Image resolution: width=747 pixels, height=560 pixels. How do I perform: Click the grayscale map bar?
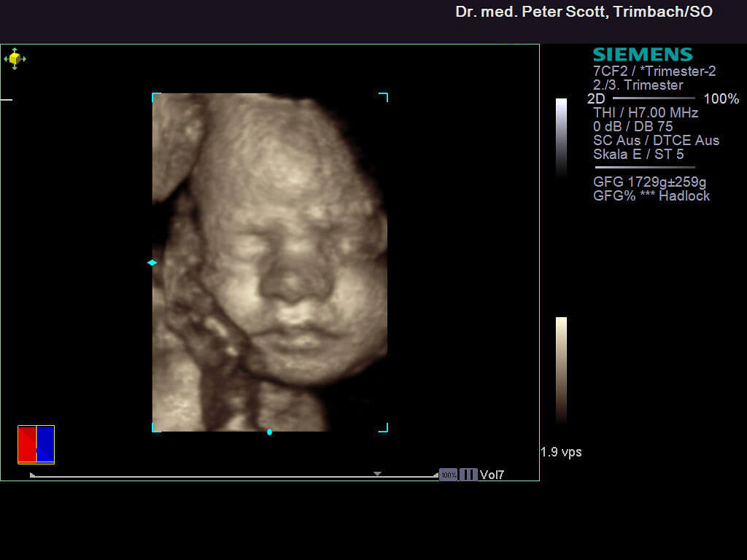[561, 139]
